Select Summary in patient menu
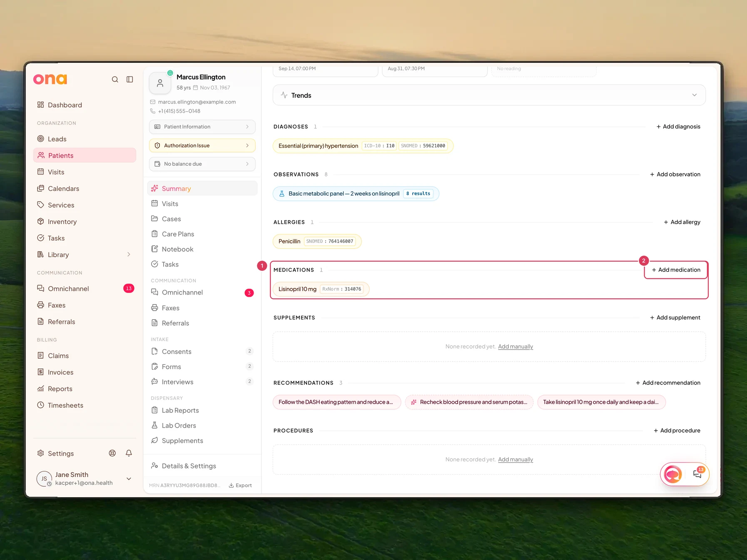 click(202, 188)
